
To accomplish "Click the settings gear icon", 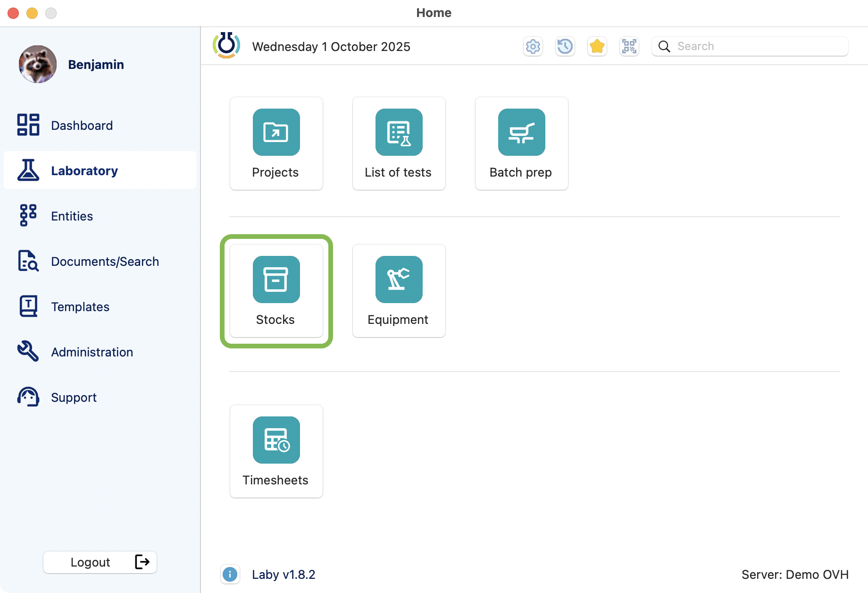I will click(533, 46).
